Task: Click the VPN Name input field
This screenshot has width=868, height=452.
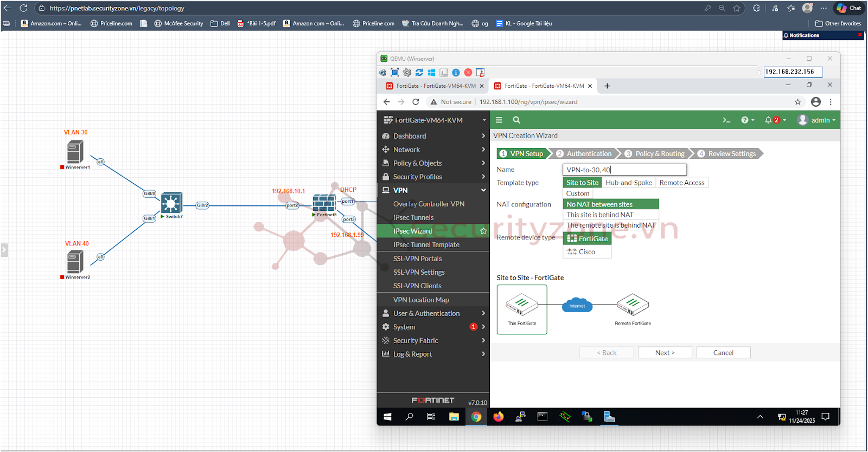Action: 624,170
